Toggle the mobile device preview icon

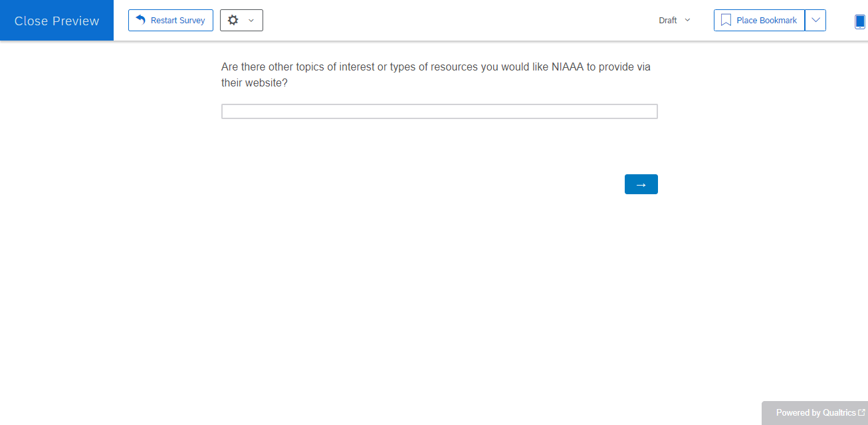pos(860,21)
